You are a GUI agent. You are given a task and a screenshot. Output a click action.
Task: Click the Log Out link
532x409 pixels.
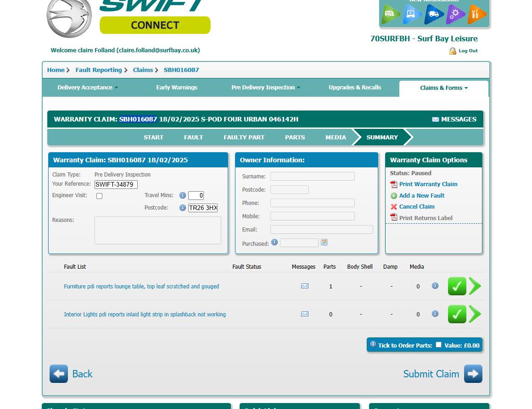(x=468, y=51)
